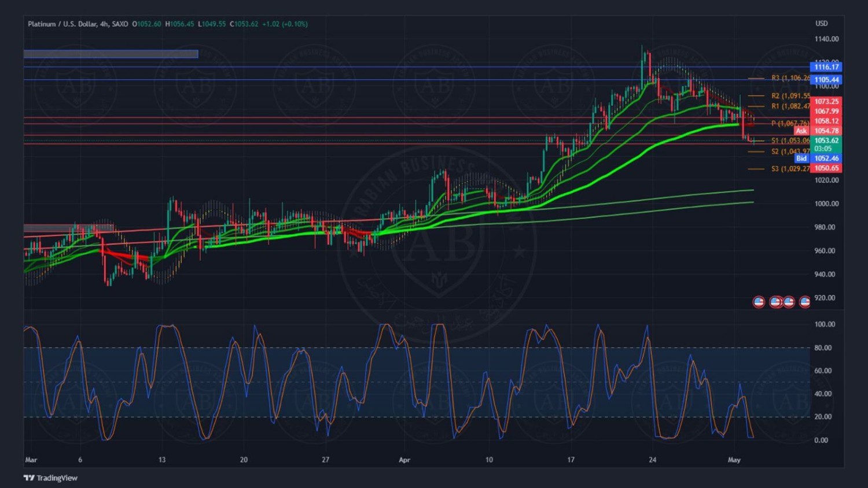868x488 pixels.
Task: Open the rightmost US flag economic event icon
Action: (x=804, y=302)
